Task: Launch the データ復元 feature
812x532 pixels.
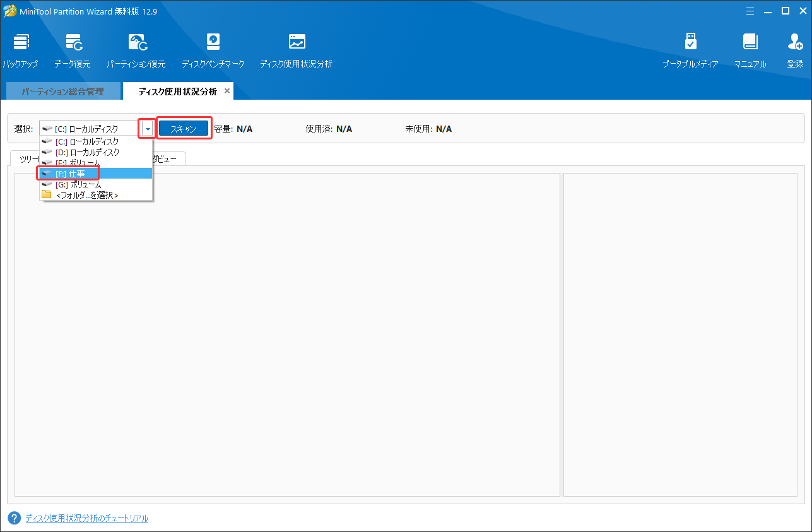Action: 72,50
